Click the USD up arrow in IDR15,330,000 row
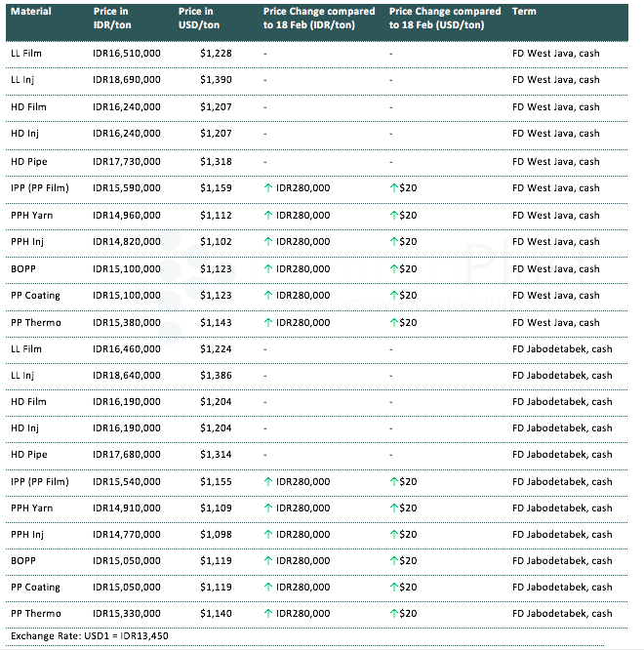 393,613
